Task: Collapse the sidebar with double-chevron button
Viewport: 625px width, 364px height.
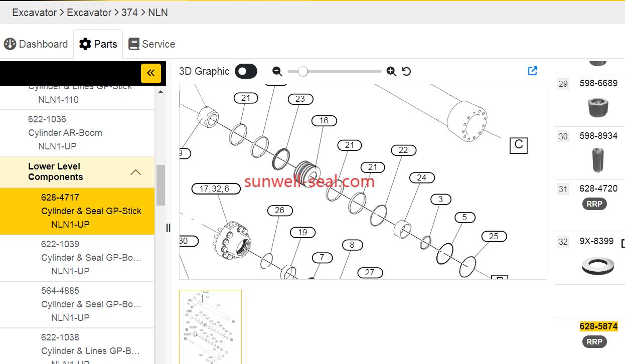Action: coord(150,73)
